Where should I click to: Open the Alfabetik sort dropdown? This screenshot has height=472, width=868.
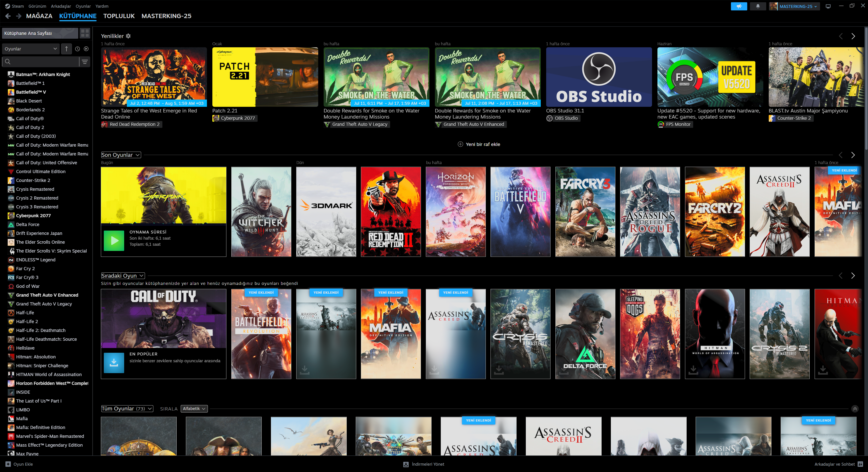194,409
